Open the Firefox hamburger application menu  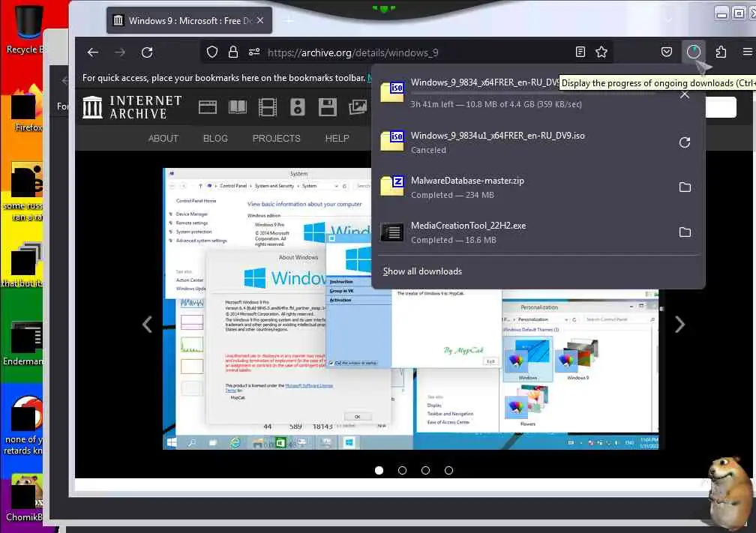tap(747, 52)
